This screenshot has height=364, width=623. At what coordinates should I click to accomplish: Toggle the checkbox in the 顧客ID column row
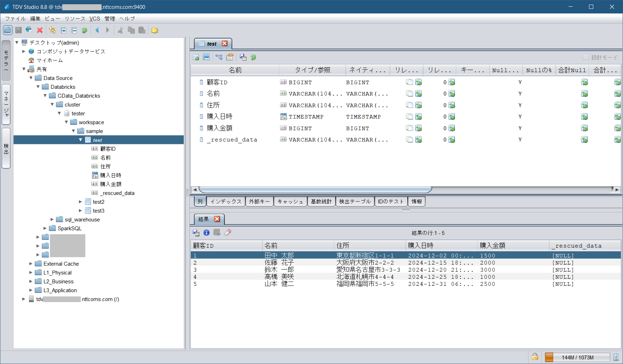click(410, 82)
